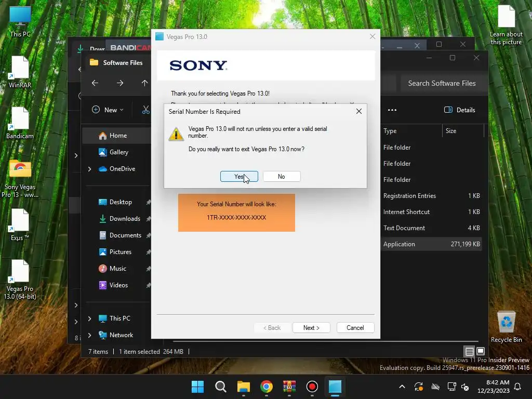Open Windows Start menu
Screen dimensions: 532x399
click(x=197, y=387)
